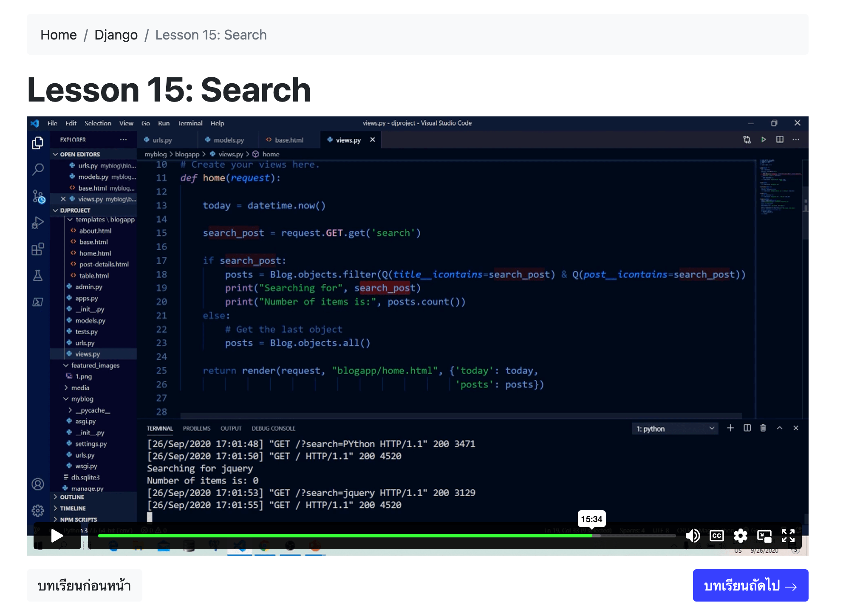
Task: Click the editor minimap code overview
Action: pyautogui.click(x=781, y=187)
